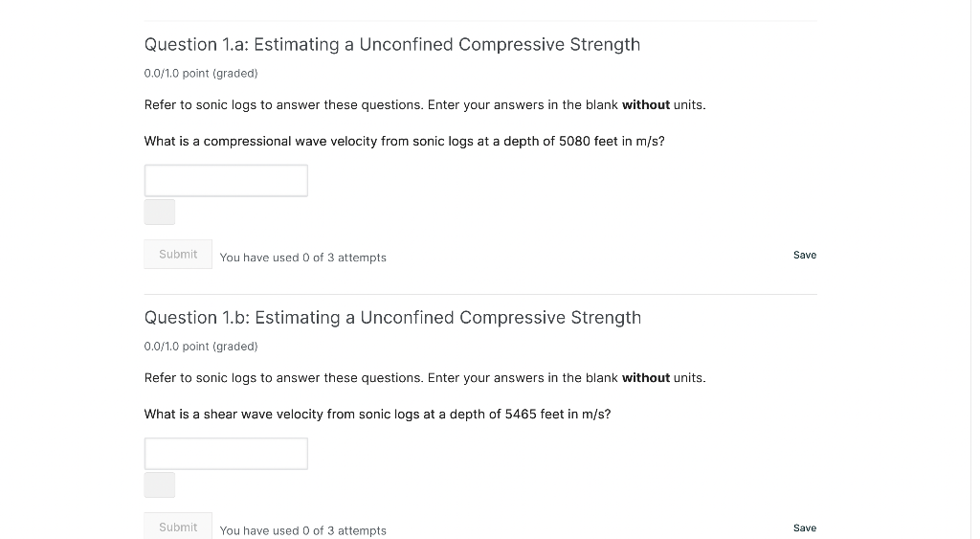980x539 pixels.
Task: Click the answer field for Question 1.a
Action: coord(226,180)
